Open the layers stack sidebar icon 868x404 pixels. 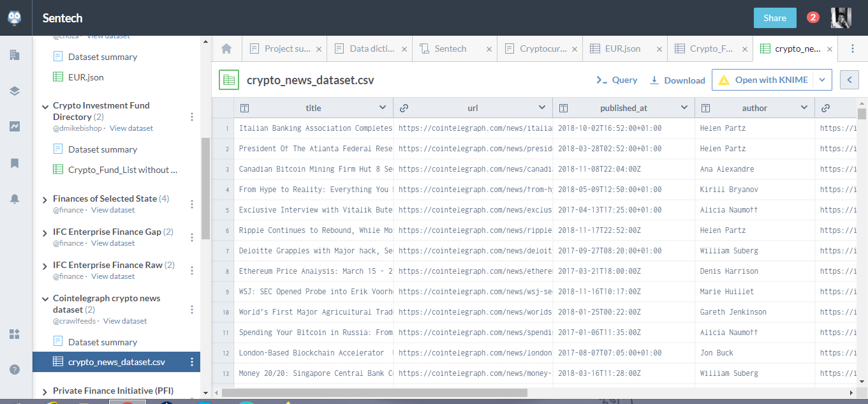coord(15,91)
